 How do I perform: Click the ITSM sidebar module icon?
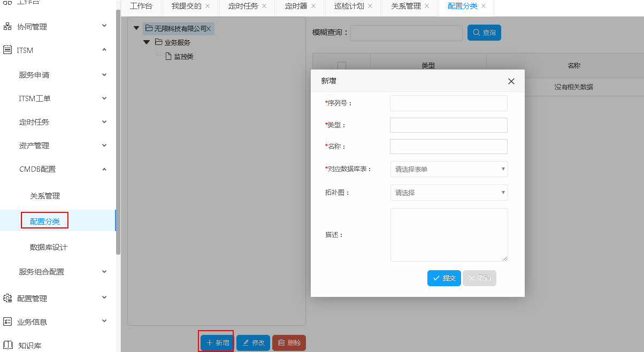coord(7,50)
